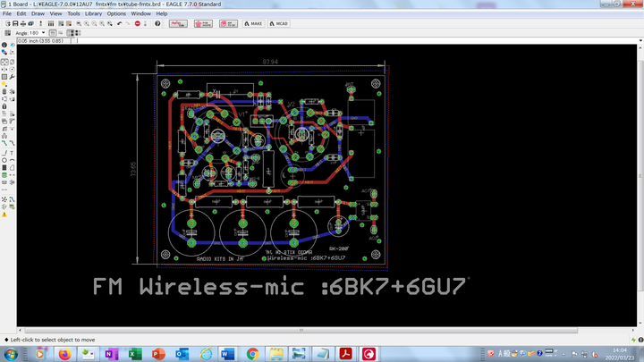This screenshot has width=644, height=362.
Task: Click the Undo arrow icon
Action: (119, 23)
